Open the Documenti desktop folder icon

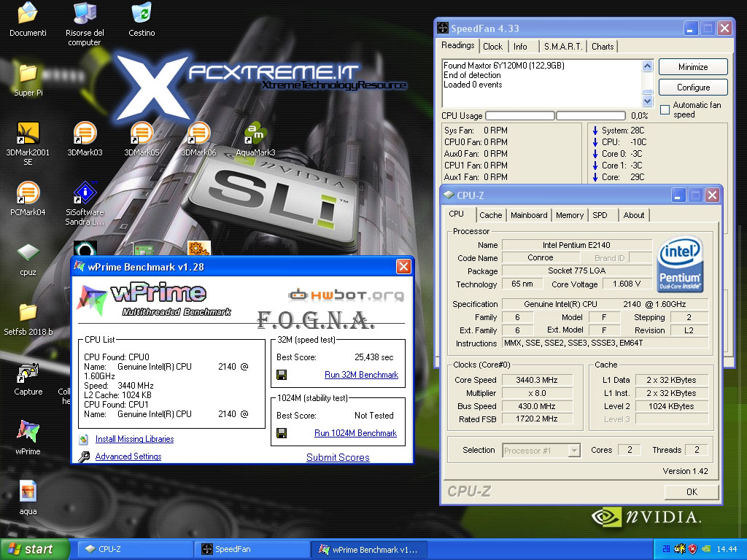[x=28, y=13]
